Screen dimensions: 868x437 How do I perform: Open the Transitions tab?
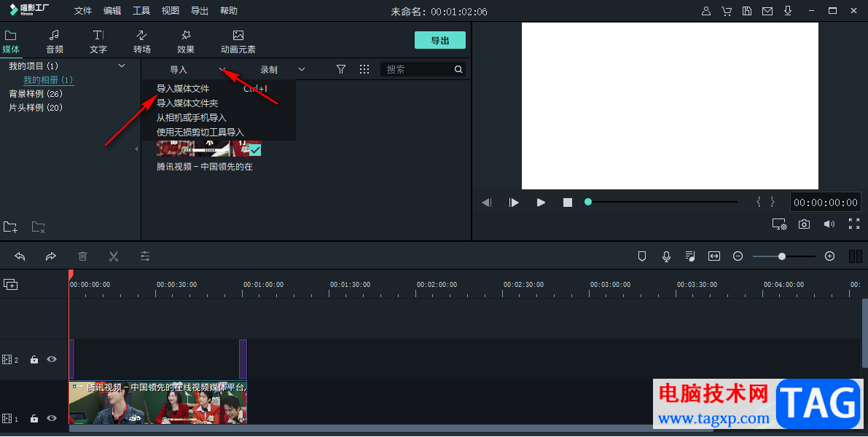point(141,42)
